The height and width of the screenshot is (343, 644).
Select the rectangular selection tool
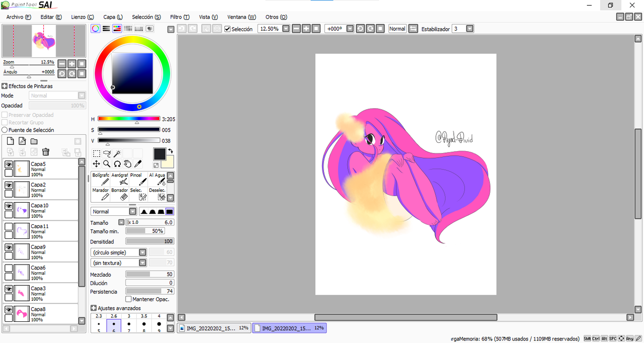(97, 153)
